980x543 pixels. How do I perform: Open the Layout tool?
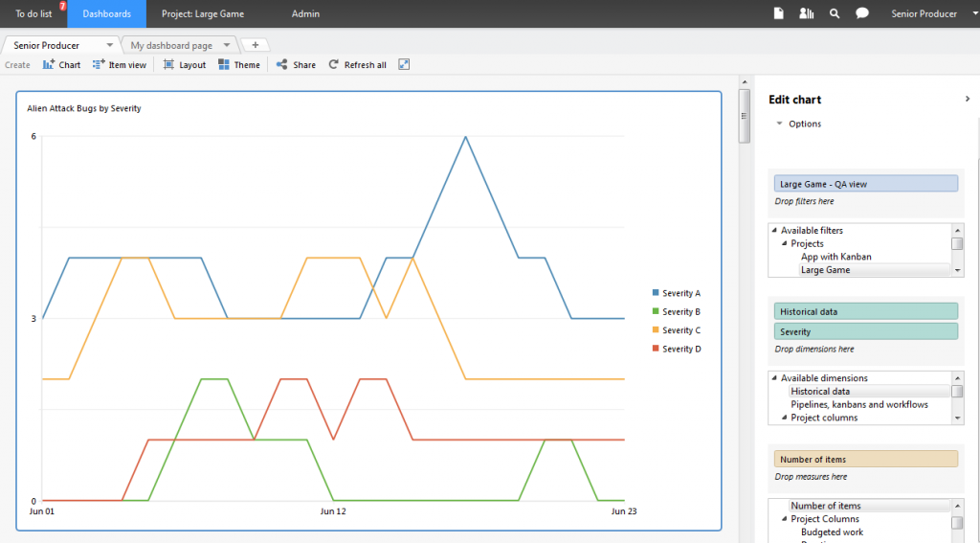click(169, 65)
